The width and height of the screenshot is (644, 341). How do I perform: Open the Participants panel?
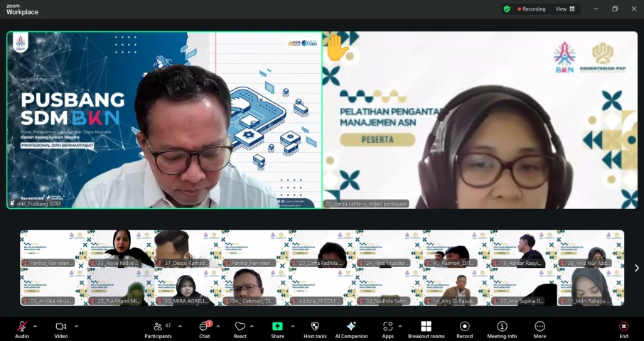158,327
